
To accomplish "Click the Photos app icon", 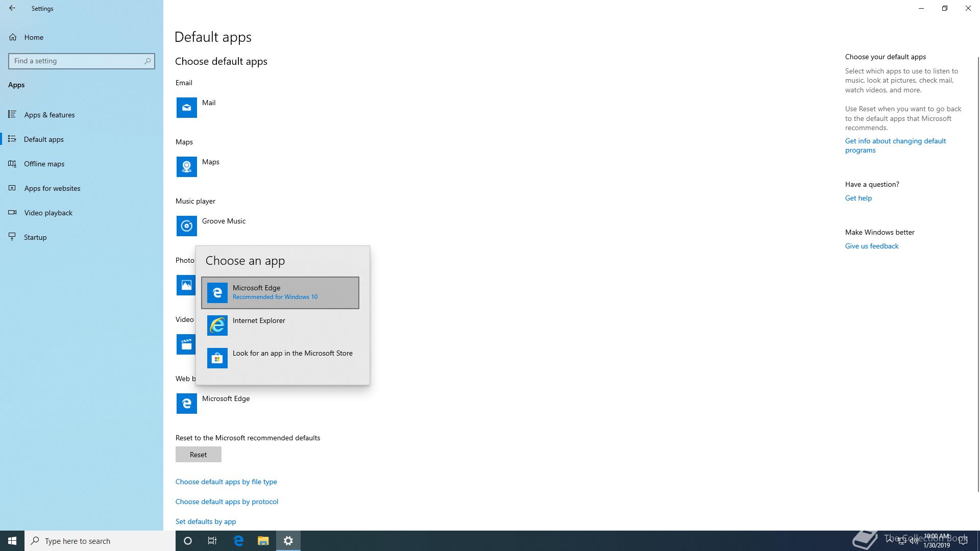I will (186, 285).
